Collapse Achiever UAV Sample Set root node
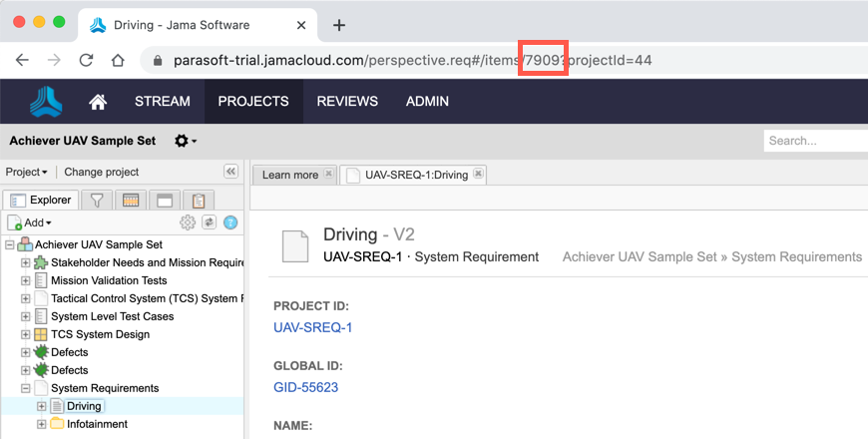This screenshot has height=439, width=868. 9,244
